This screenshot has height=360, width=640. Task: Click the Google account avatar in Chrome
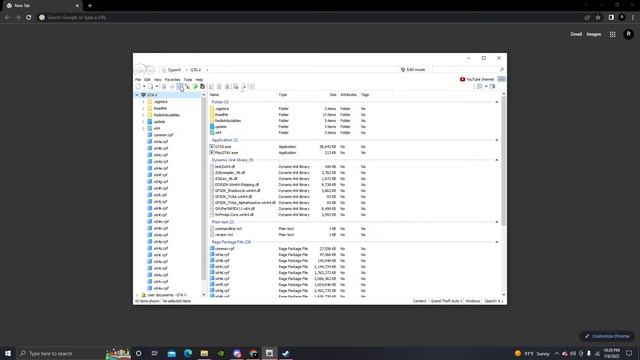point(629,34)
